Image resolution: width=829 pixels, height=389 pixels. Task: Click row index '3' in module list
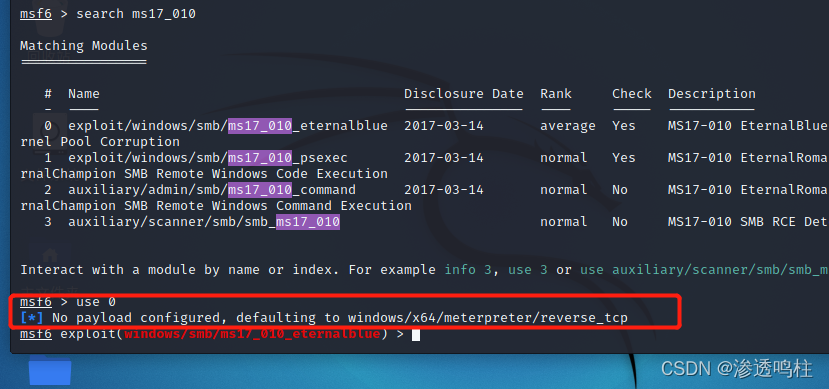pyautogui.click(x=48, y=222)
